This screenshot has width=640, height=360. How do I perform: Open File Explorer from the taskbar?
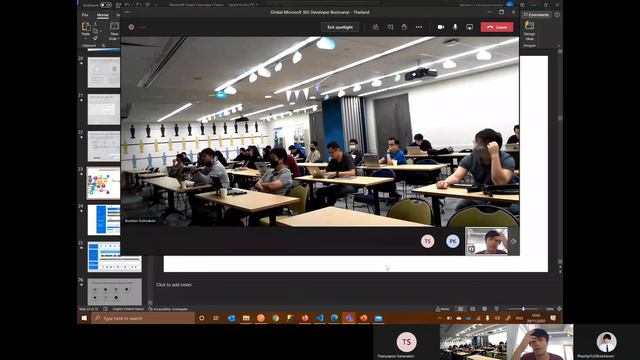(x=246, y=318)
